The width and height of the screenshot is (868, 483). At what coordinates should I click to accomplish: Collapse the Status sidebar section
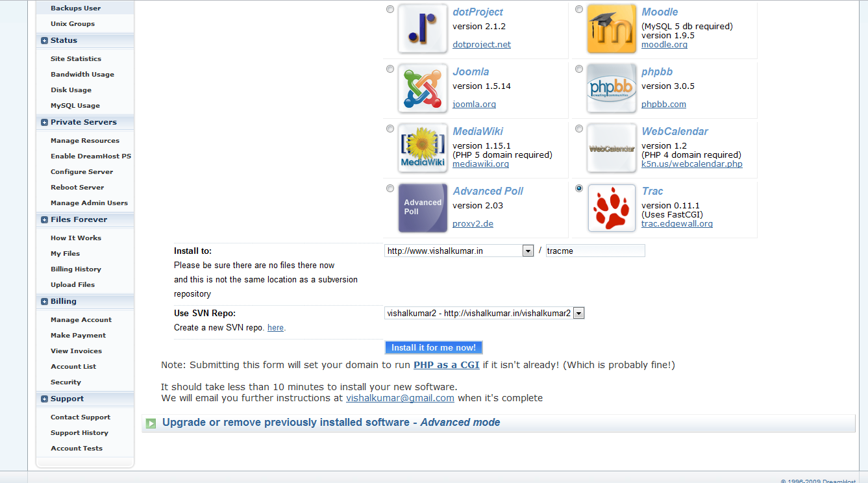click(44, 40)
